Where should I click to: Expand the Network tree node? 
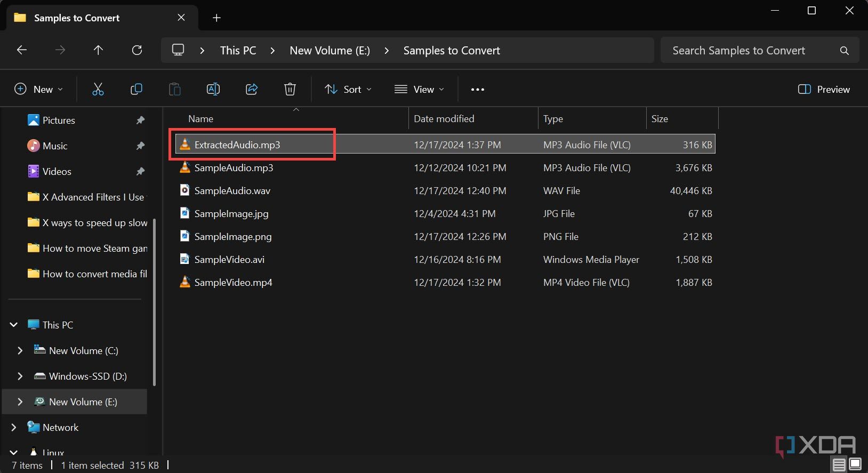tap(14, 427)
